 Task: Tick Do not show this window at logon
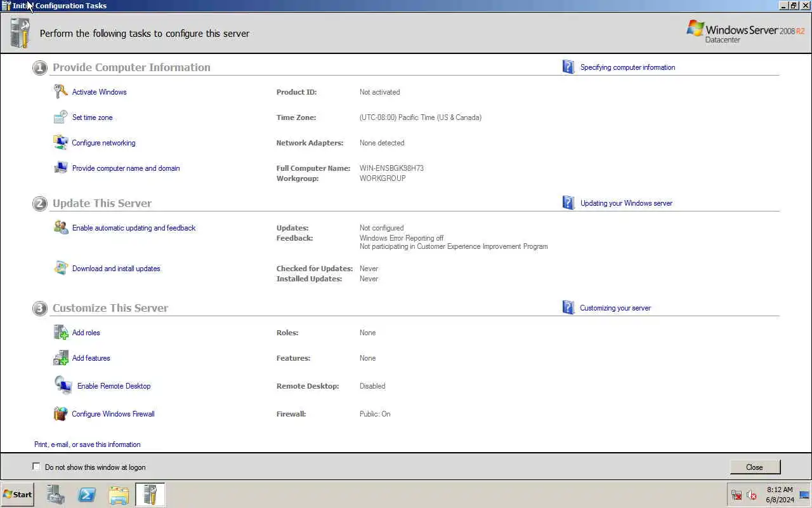tap(36, 467)
